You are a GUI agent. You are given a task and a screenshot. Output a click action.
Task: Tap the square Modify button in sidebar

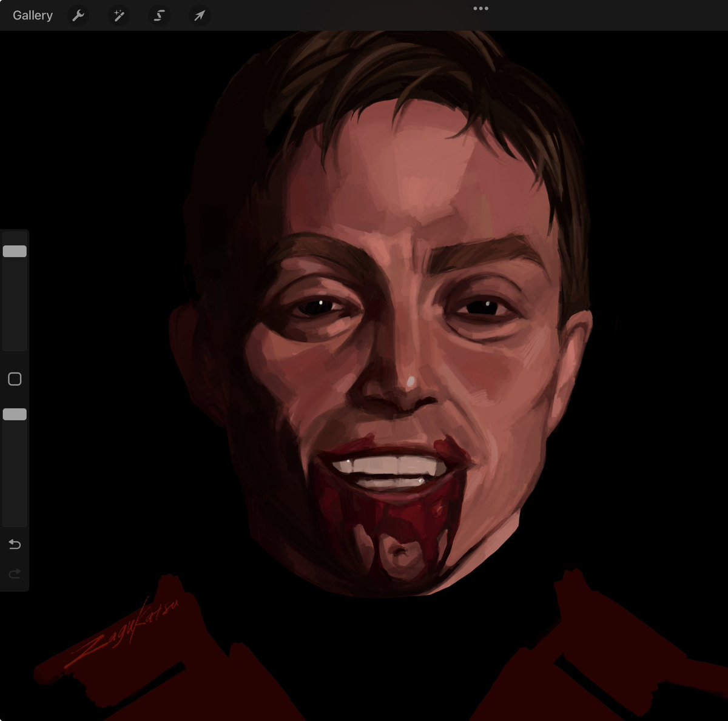tap(15, 379)
